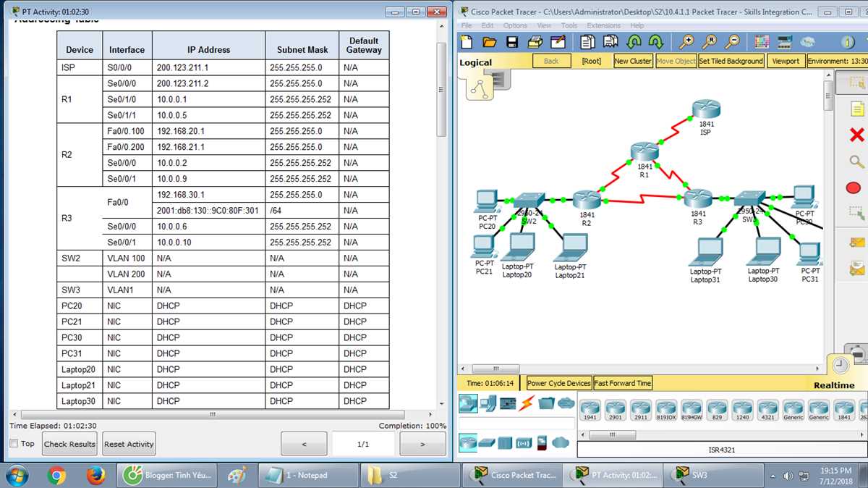Click the Viewport button
This screenshot has height=488, width=868.
pos(786,61)
